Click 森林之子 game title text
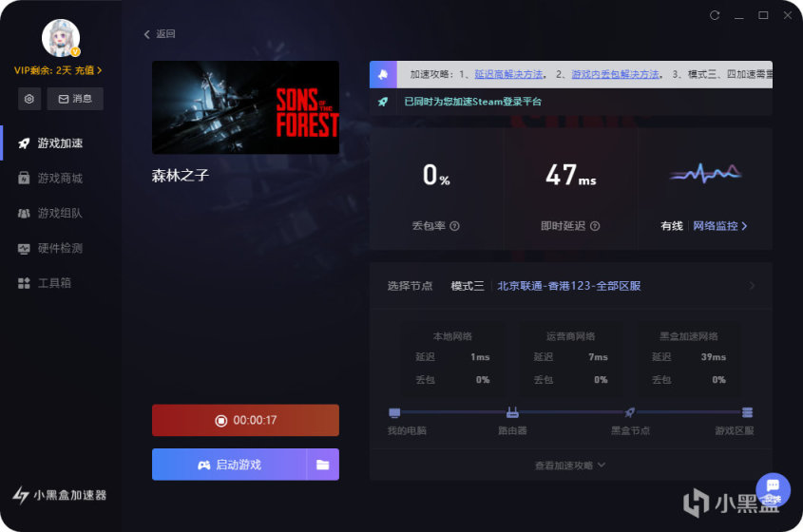This screenshot has height=532, width=803. coord(181,175)
